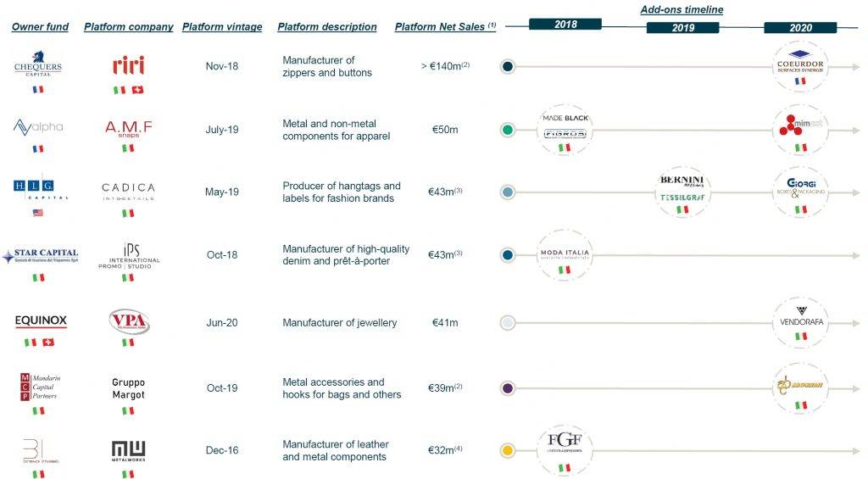This screenshot has height=479, width=868.
Task: Select the VPA company logo
Action: pyautogui.click(x=128, y=321)
